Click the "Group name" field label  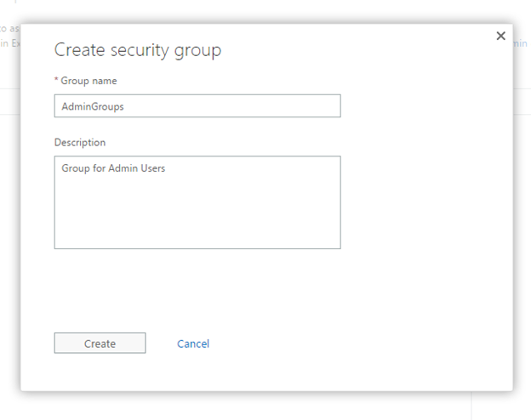pos(88,81)
